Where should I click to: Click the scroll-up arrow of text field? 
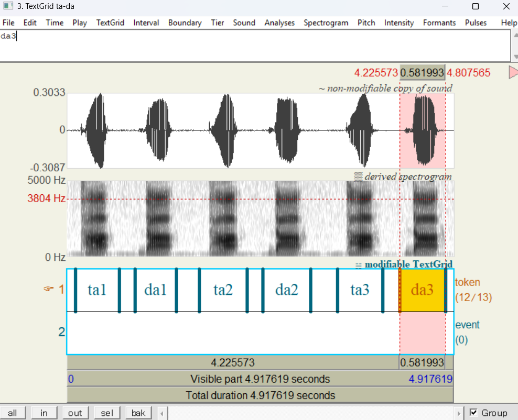coord(515,35)
